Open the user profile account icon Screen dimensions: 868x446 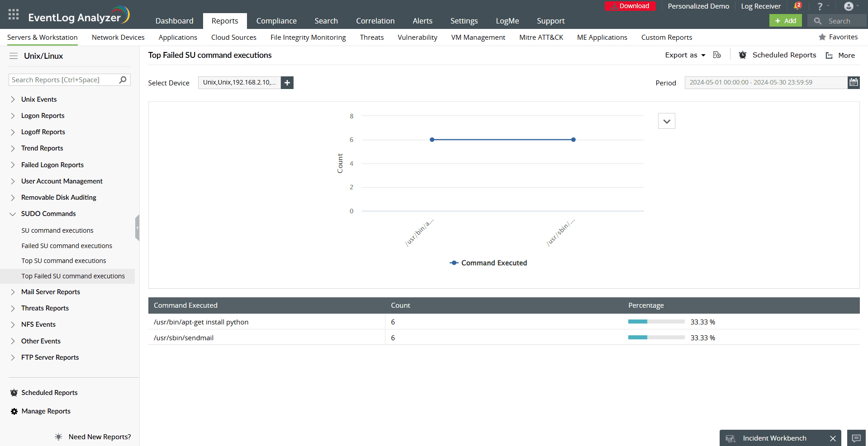[x=849, y=6]
